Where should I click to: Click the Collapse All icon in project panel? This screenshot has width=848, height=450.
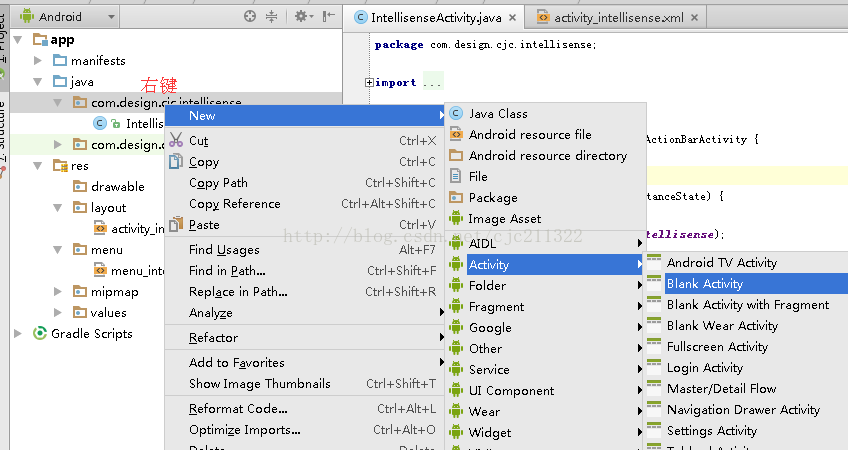(271, 17)
